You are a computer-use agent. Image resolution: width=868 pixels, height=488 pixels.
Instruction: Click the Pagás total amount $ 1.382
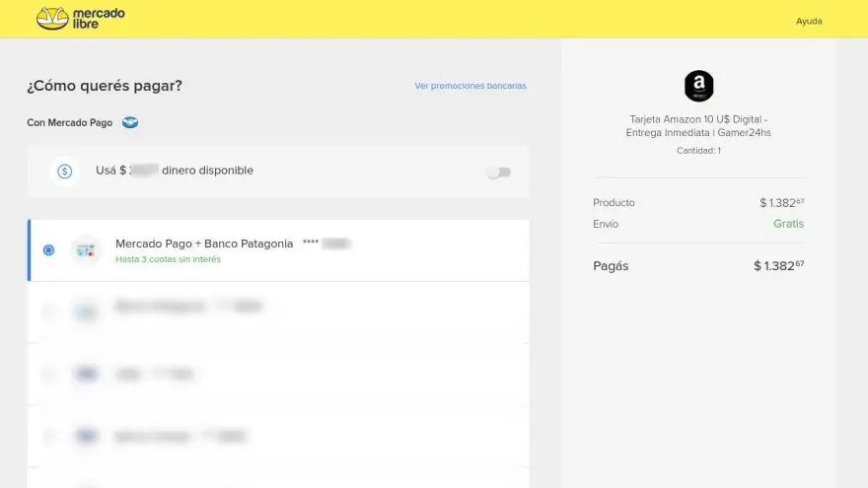tap(779, 265)
